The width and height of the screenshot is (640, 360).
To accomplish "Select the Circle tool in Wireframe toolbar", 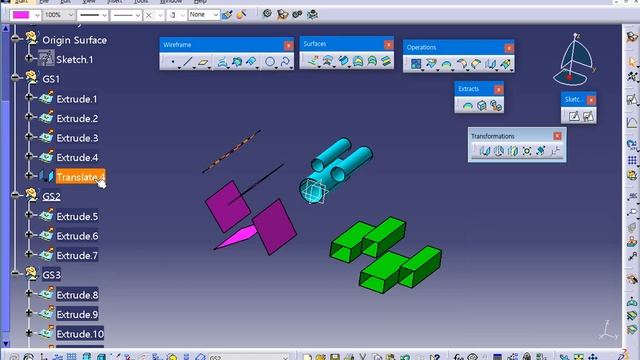I will pyautogui.click(x=270, y=62).
